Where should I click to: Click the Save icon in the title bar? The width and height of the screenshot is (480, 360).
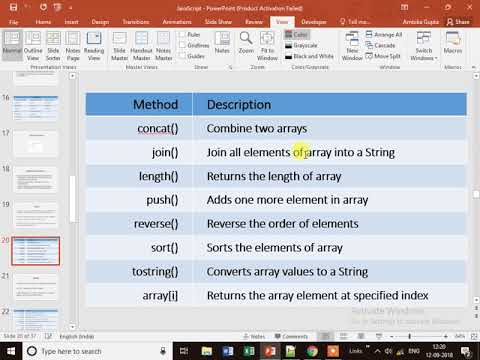[x=13, y=7]
